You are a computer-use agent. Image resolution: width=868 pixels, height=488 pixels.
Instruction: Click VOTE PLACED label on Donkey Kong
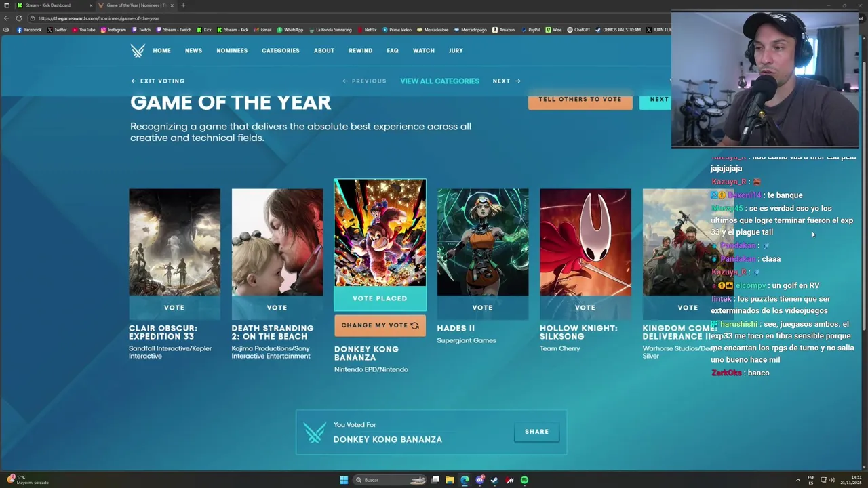380,298
